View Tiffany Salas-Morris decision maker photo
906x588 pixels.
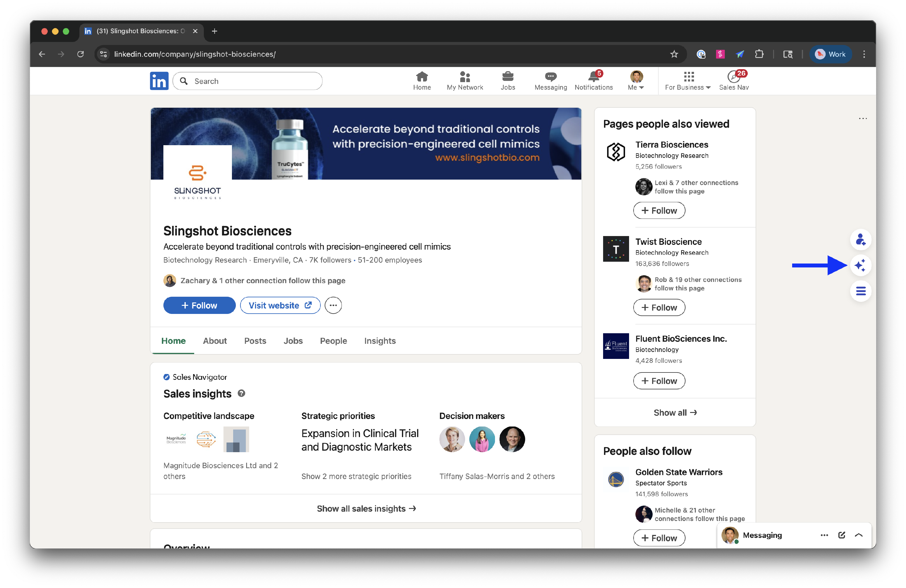[x=452, y=439]
